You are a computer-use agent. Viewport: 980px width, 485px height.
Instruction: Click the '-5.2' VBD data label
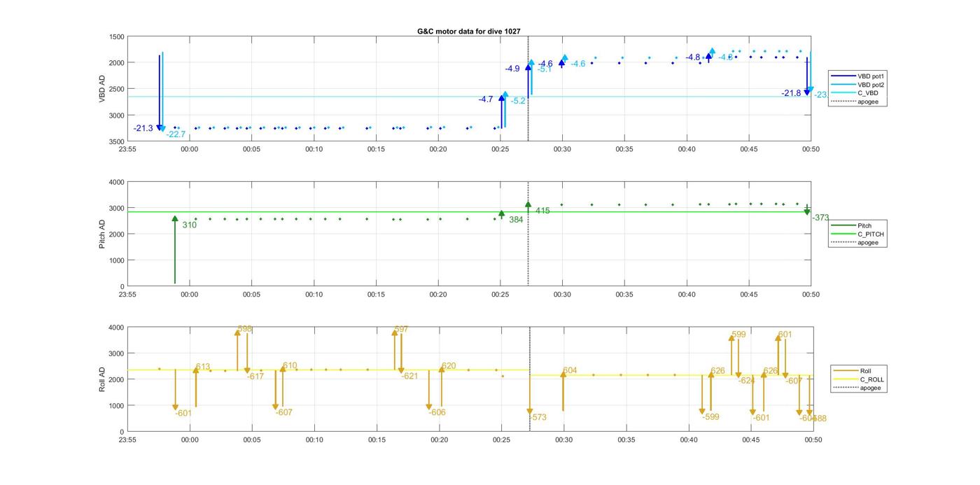[518, 101]
